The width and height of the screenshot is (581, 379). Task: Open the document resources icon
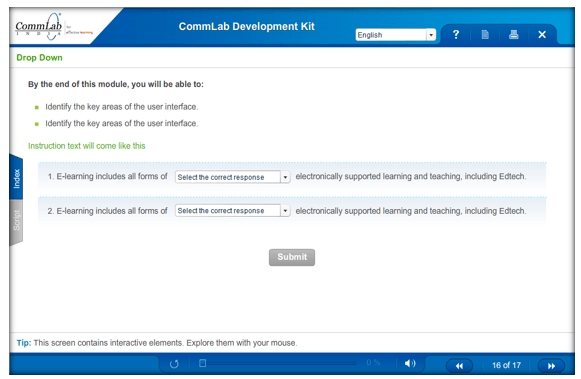[x=485, y=34]
